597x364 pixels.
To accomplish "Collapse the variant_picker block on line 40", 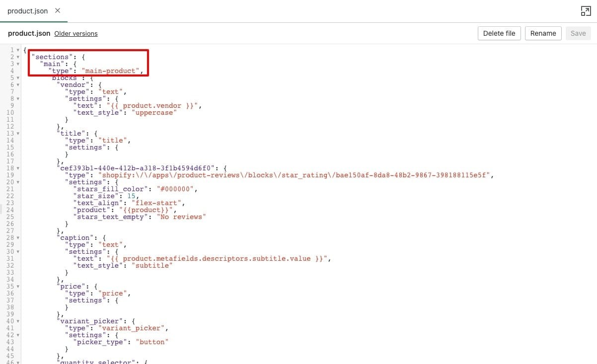I will (18, 321).
